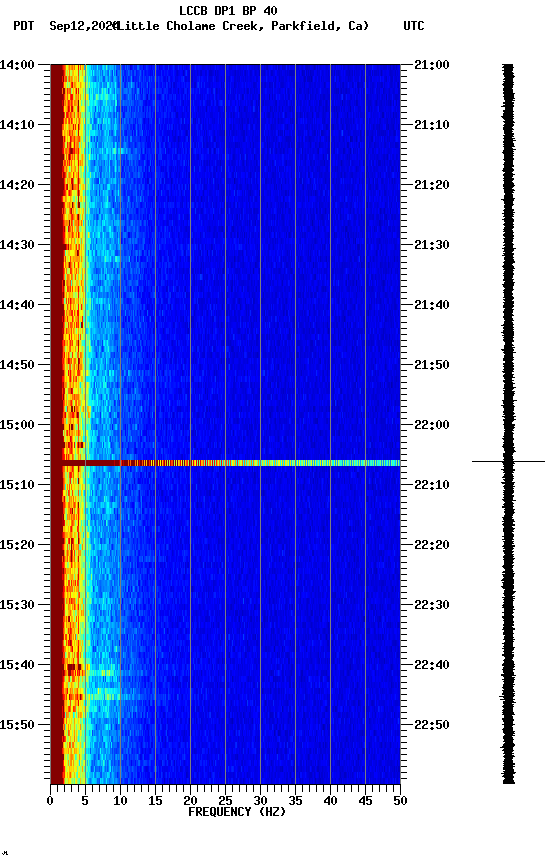Screen dimensions: 552x864
Task: Click the '40' frequency axis tick label
Action: click(330, 801)
